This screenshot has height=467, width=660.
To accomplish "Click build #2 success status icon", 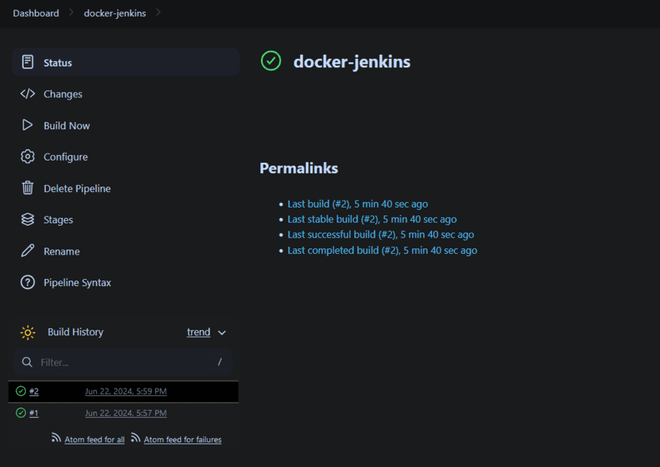I will [21, 391].
